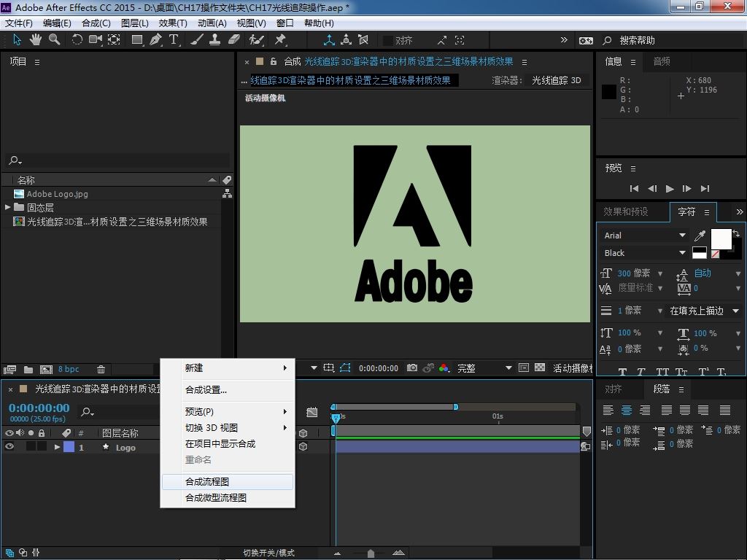Left-align paragraph text

click(x=608, y=410)
